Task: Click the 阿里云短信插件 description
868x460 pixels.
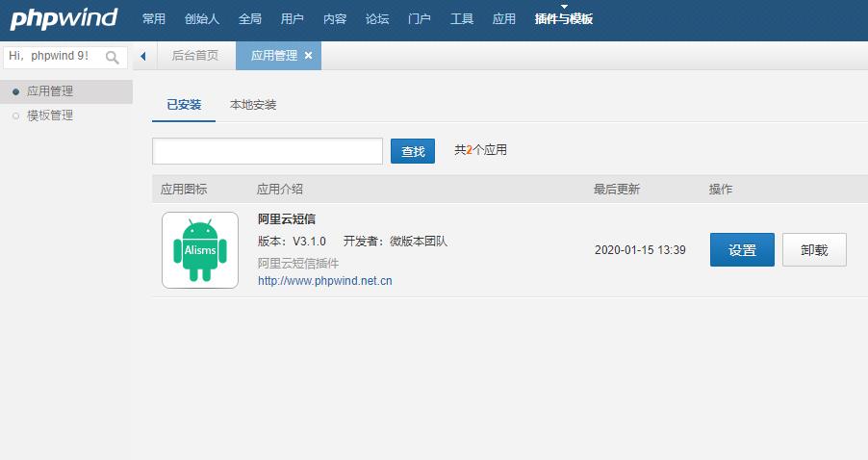Action: click(x=297, y=264)
